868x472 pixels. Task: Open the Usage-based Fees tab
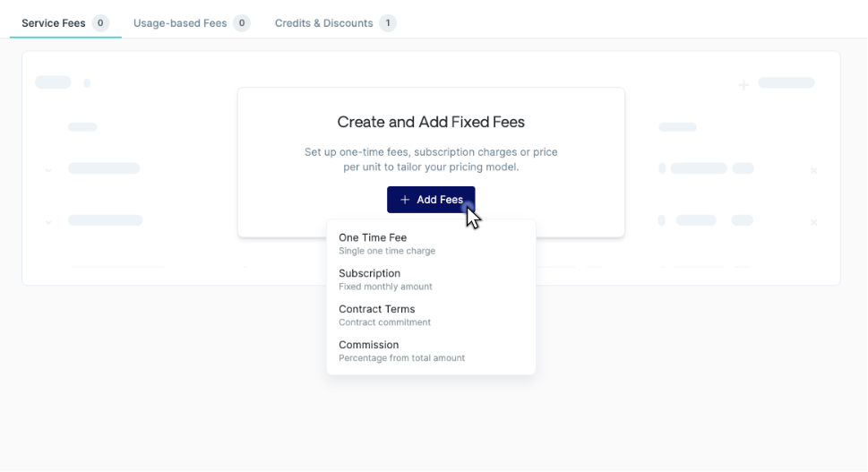tap(180, 23)
